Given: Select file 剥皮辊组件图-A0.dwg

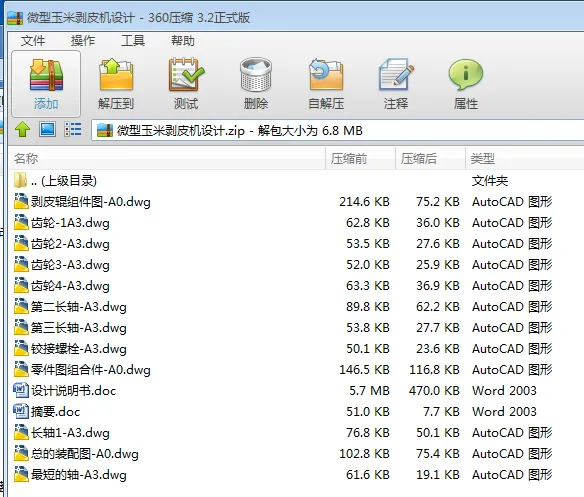Looking at the screenshot, I should coord(296,202).
